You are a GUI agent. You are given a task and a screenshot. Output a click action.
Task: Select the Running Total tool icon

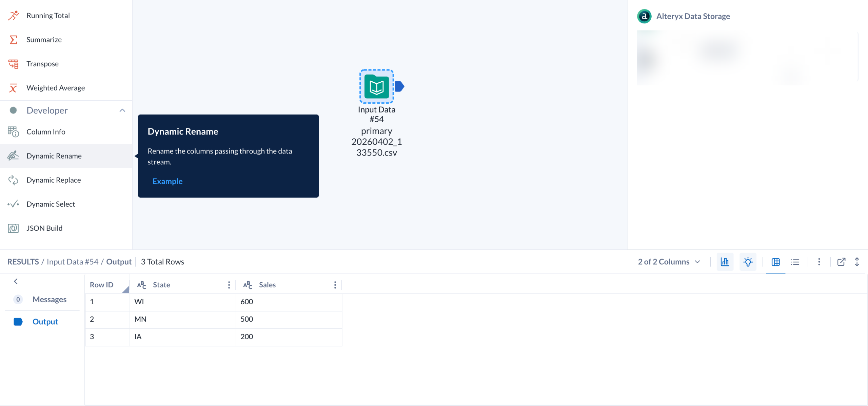point(13,16)
